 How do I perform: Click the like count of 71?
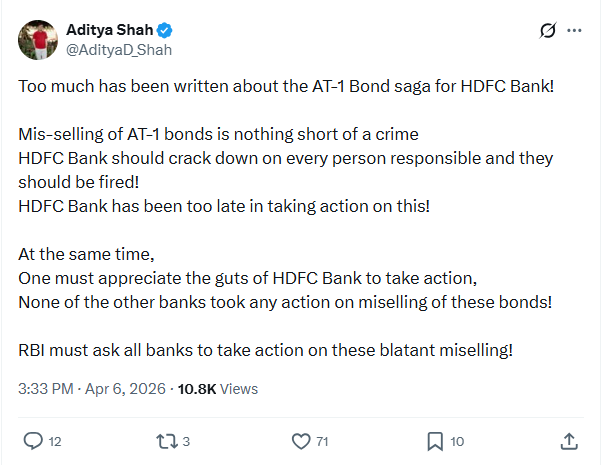point(322,441)
